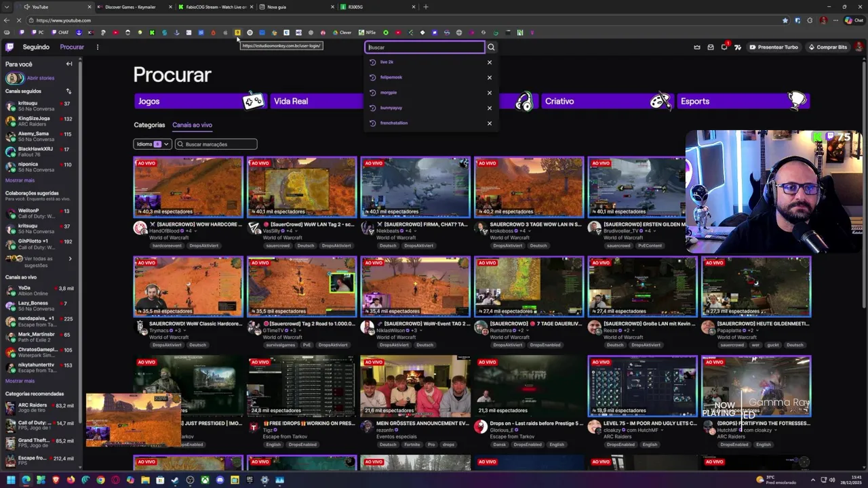
Task: Click the Presentear Turbo button
Action: point(774,47)
